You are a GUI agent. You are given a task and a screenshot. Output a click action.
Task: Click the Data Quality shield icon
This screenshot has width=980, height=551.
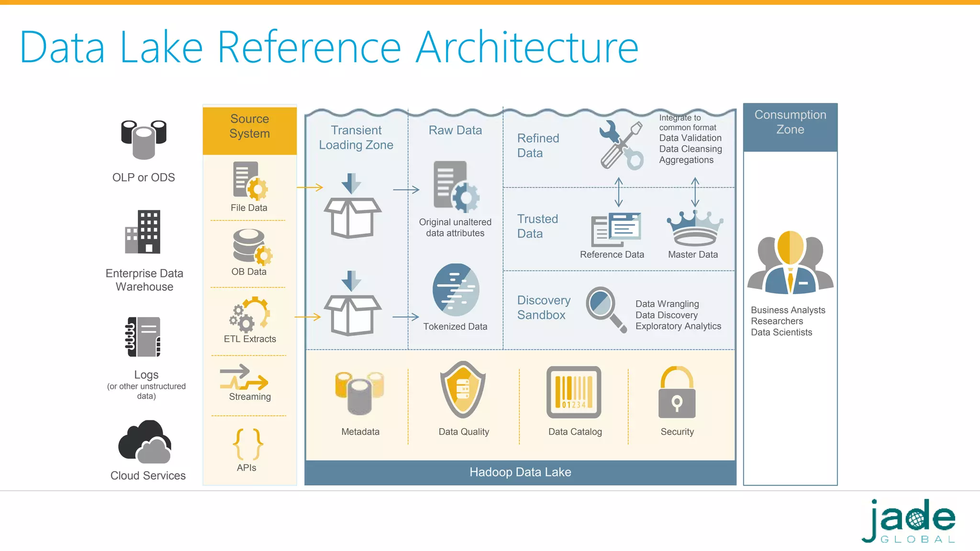[463, 390]
